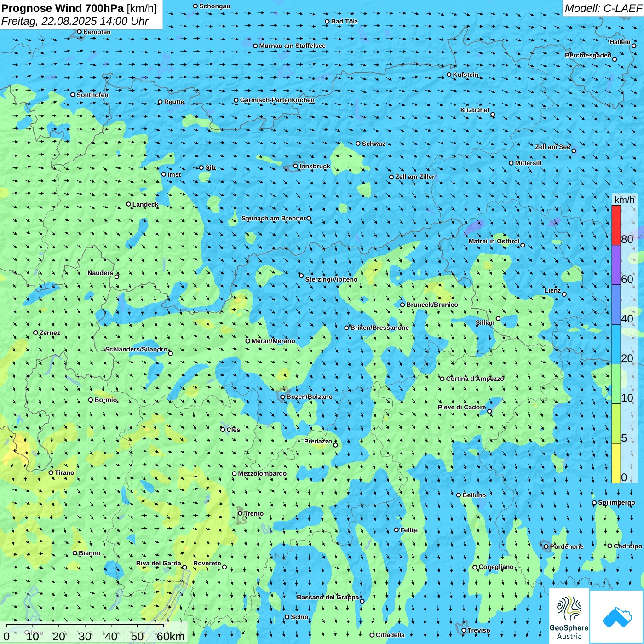Click the Tirano location marker
The image size is (644, 644).
pos(51,472)
